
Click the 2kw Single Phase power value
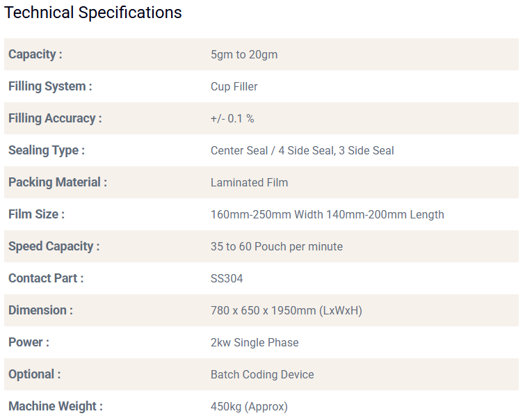[x=255, y=342]
